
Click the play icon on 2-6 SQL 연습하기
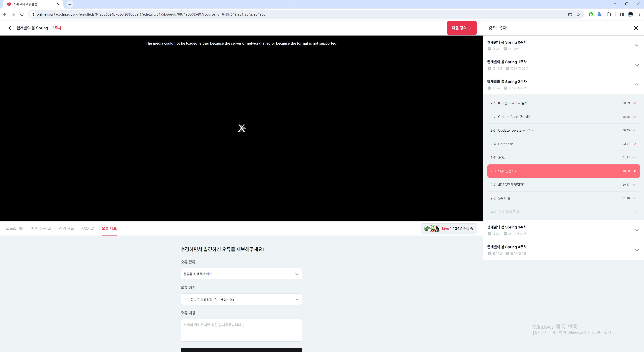tap(635, 171)
